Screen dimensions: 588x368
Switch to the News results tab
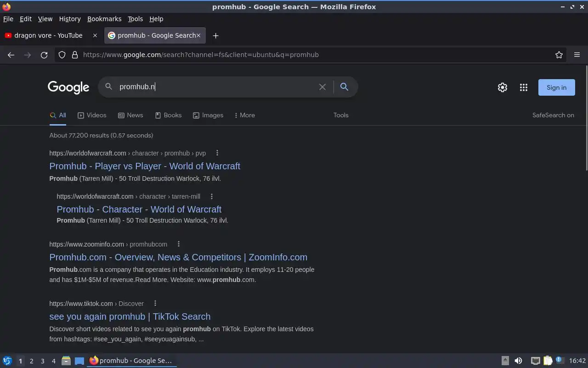[x=130, y=115]
